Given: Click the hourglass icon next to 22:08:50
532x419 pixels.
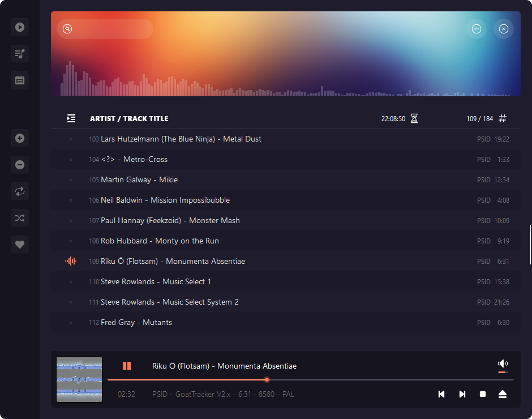Looking at the screenshot, I should pos(414,118).
